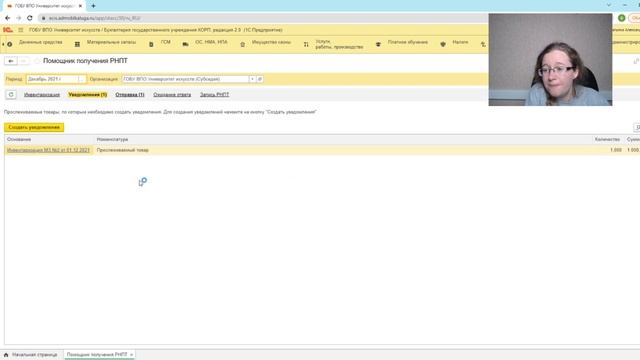Open Платное обучение section
This screenshot has height=360, width=640.
coord(408,42)
